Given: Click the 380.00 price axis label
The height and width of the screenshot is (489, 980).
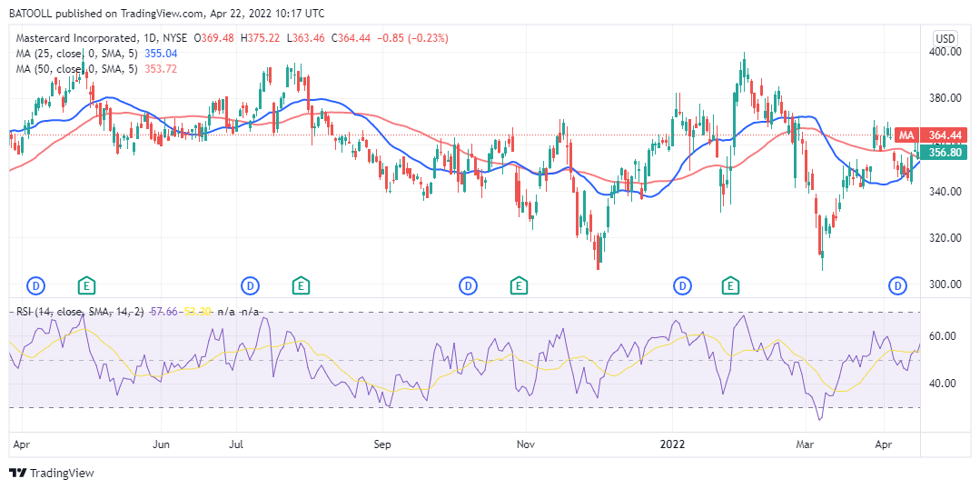Looking at the screenshot, I should tap(943, 98).
